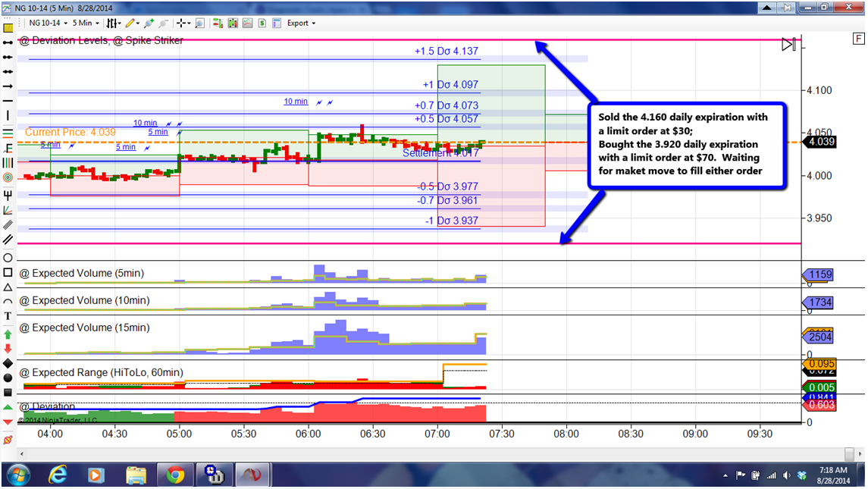Toggle the F button at chart corner
The height and width of the screenshot is (489, 868).
click(x=858, y=38)
